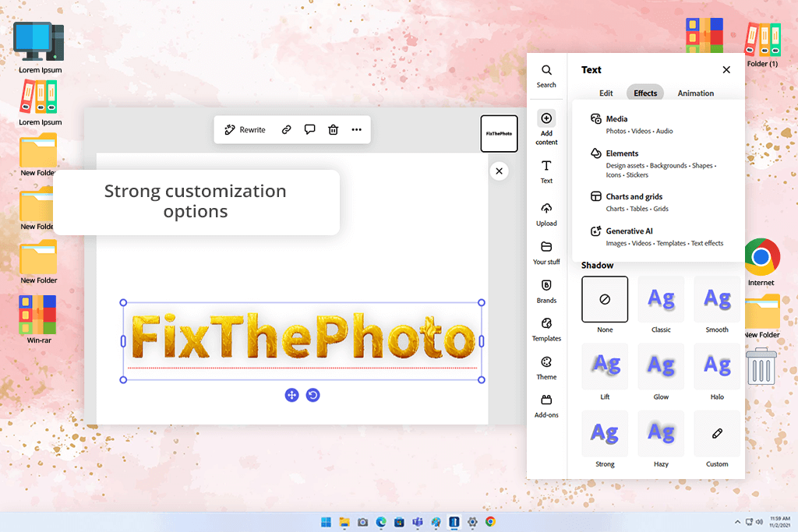Screen dimensions: 798x532
Task: Apply the Strong shadow style
Action: click(x=605, y=433)
